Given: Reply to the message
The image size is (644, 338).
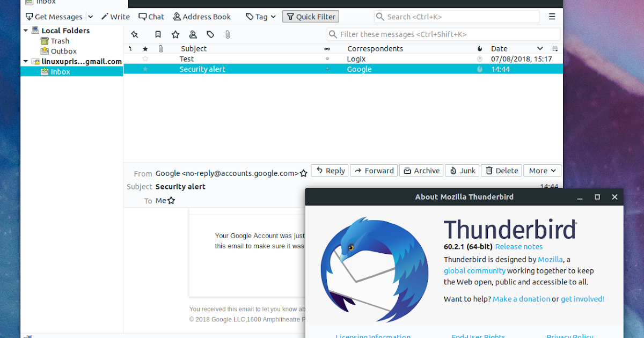Looking at the screenshot, I should tap(330, 171).
